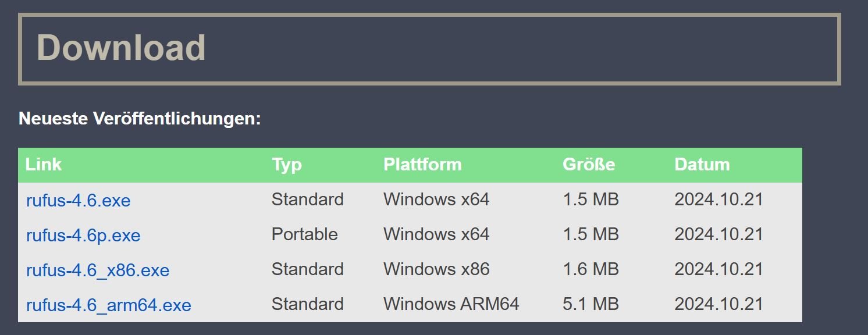This screenshot has height=335, width=868.
Task: Click the Plattform column header
Action: pyautogui.click(x=422, y=165)
